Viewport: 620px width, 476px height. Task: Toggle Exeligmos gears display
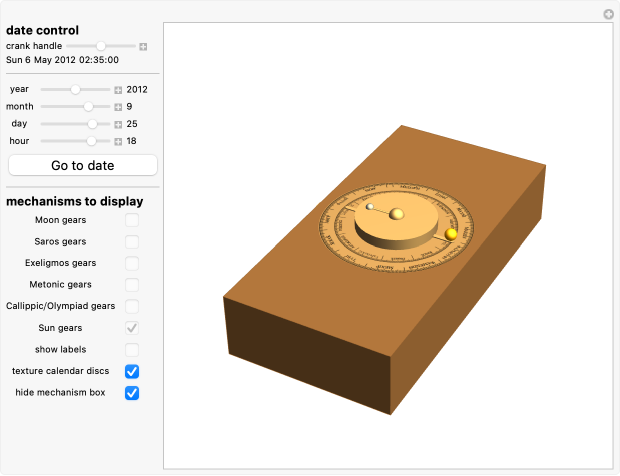click(x=132, y=263)
